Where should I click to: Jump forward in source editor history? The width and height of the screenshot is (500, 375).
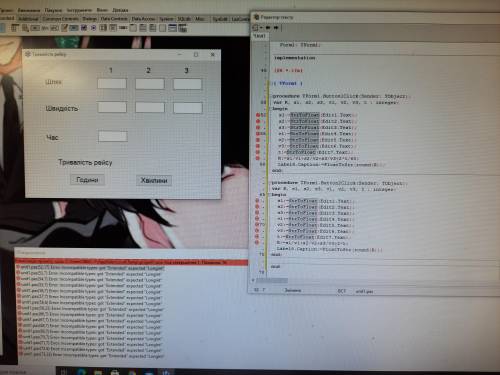[x=276, y=27]
